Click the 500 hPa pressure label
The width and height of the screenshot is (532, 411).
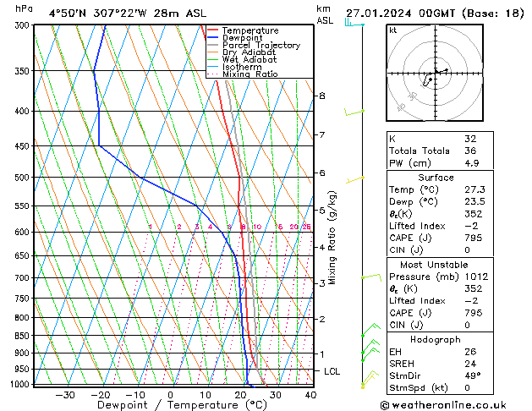[24, 178]
